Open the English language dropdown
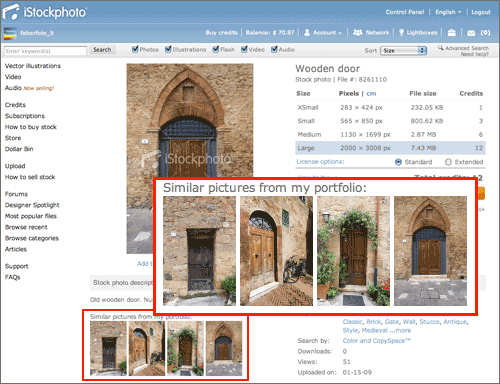The height and width of the screenshot is (384, 500). pos(448,12)
